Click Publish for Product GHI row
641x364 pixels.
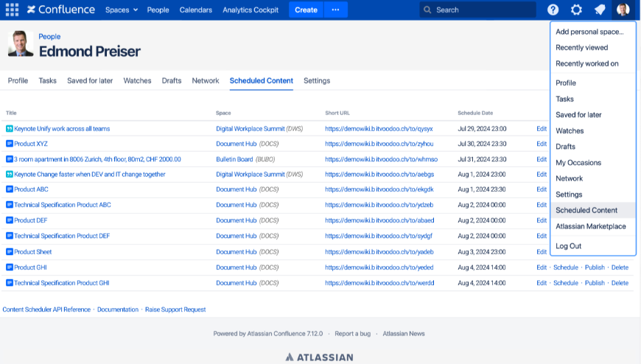[595, 267]
